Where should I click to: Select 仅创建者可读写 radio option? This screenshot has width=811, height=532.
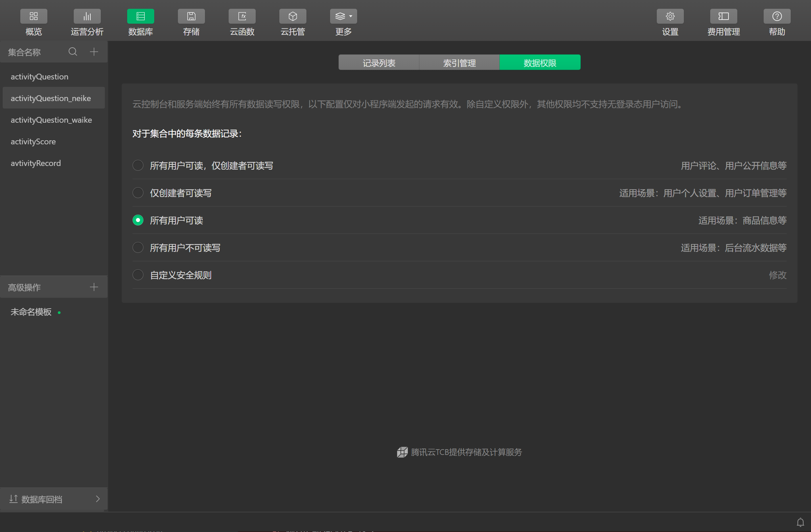tap(138, 193)
